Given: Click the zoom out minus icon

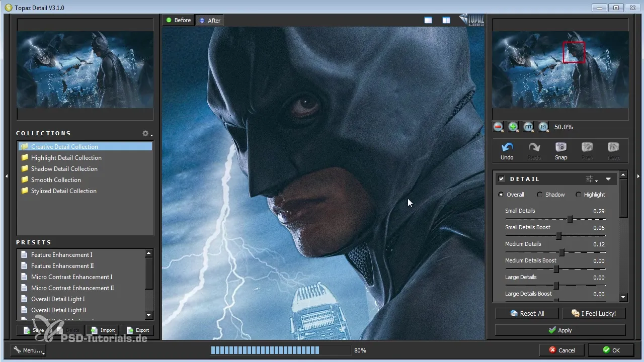Looking at the screenshot, I should pos(498,127).
